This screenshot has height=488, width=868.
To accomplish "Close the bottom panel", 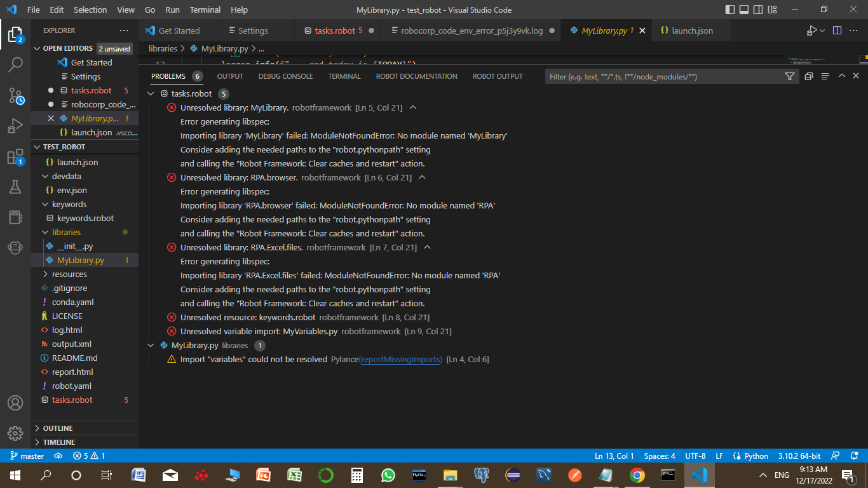I will coord(856,76).
